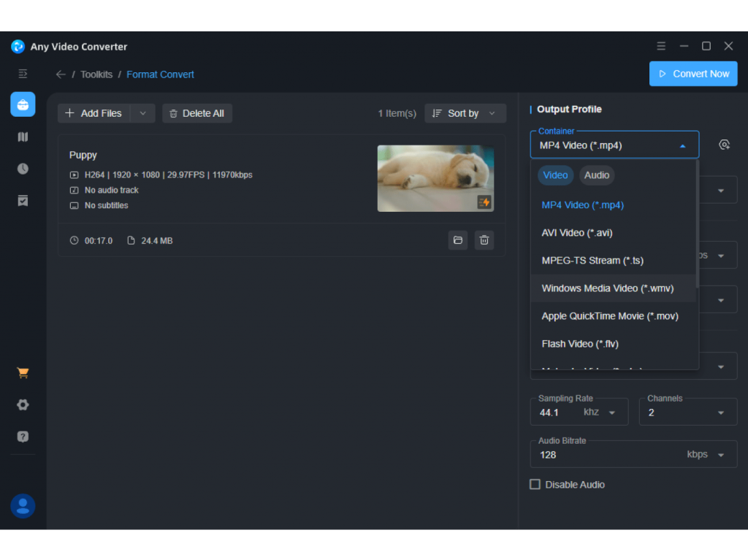
Task: Click the Delete All button
Action: tap(197, 113)
